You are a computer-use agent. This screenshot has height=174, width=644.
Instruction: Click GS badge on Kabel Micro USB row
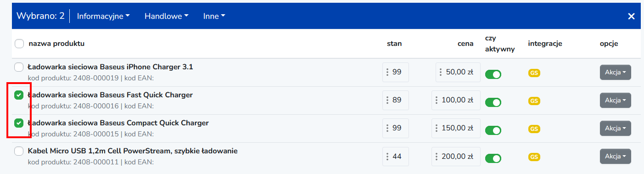coord(534,157)
